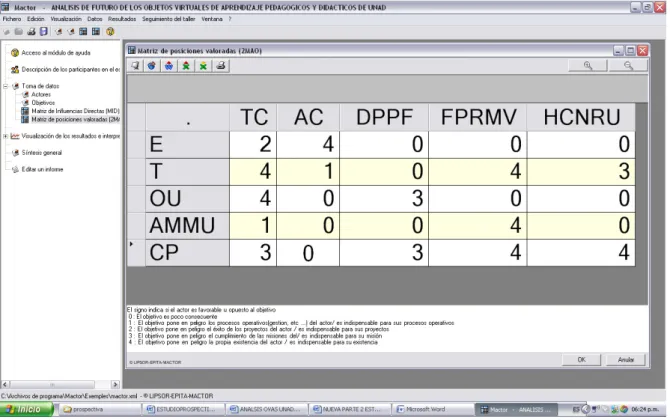Click the Anular button
Viewport: 670px width, 420px height.
626,360
